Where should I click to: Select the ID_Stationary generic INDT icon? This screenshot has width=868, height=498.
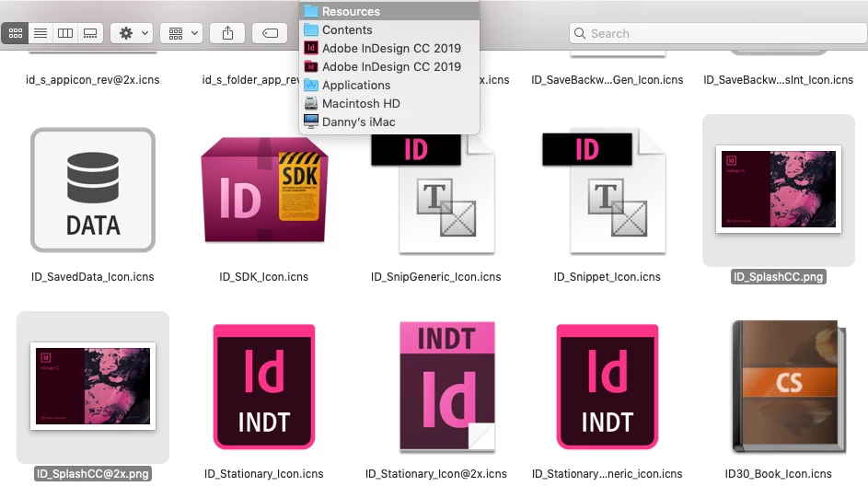(608, 387)
